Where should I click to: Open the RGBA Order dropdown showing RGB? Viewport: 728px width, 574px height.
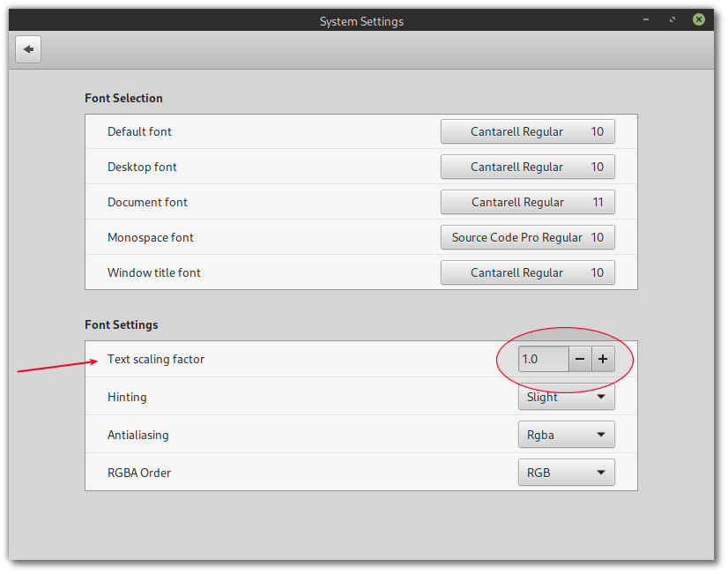566,472
